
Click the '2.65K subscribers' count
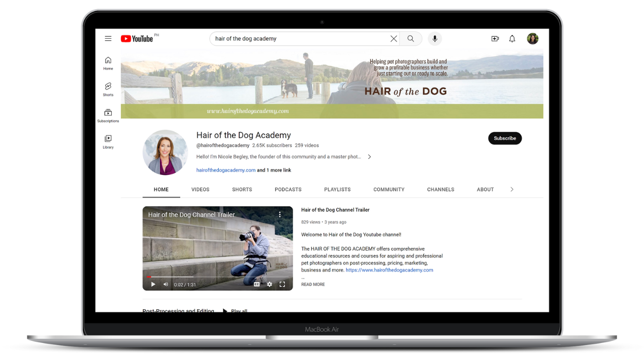(272, 145)
